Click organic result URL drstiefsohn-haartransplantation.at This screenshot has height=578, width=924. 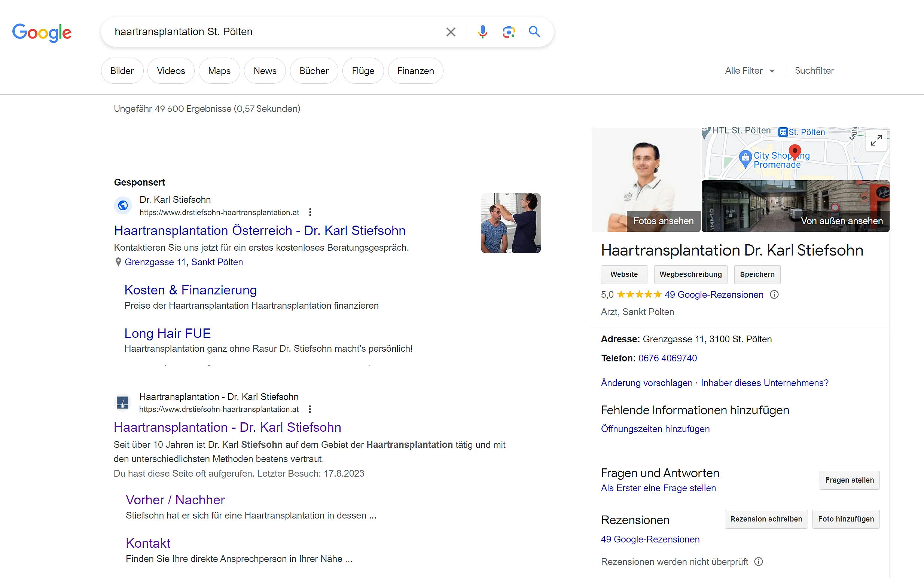point(219,409)
